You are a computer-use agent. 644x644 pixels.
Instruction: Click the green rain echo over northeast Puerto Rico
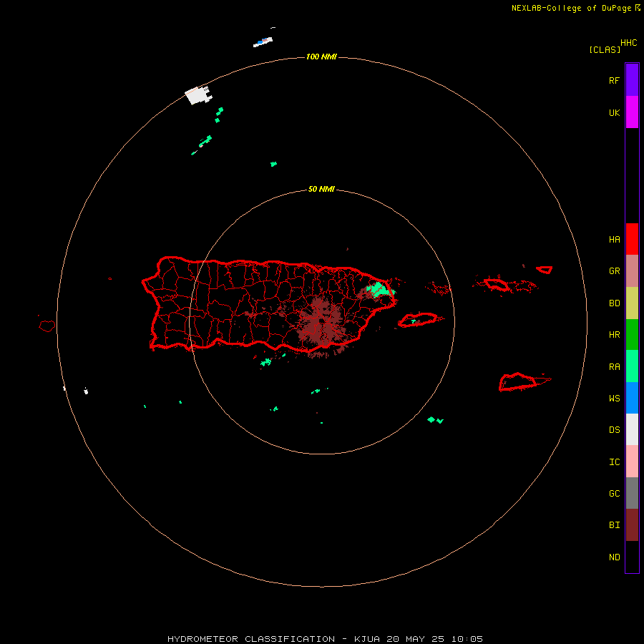[380, 289]
